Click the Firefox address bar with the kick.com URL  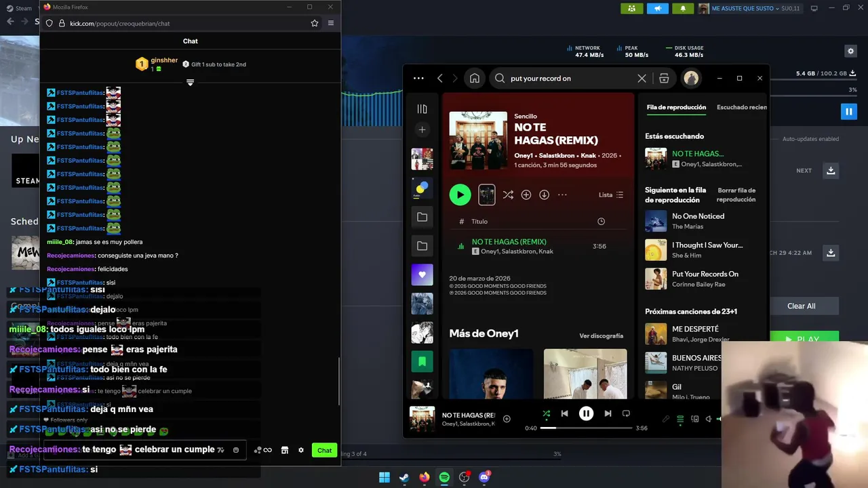coord(183,23)
